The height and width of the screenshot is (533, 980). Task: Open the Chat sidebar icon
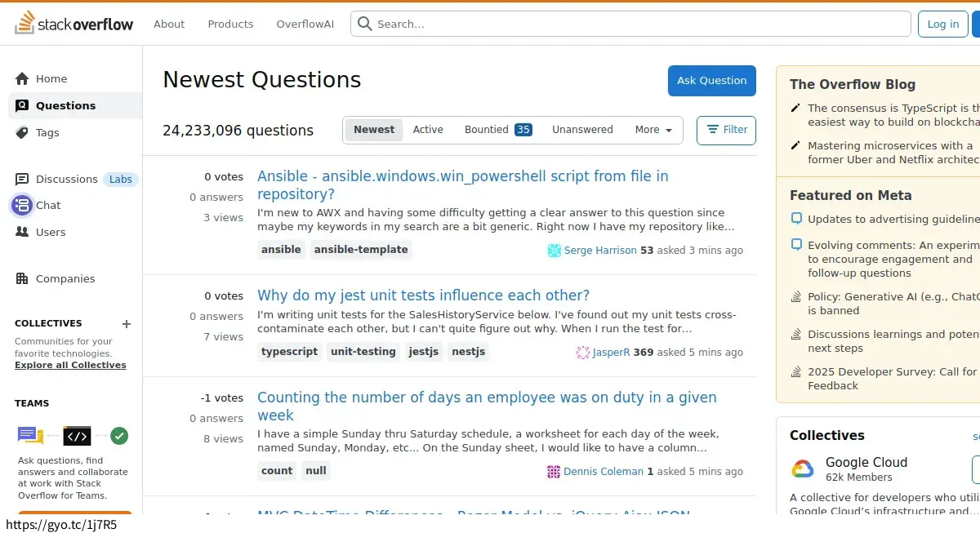[x=21, y=205]
